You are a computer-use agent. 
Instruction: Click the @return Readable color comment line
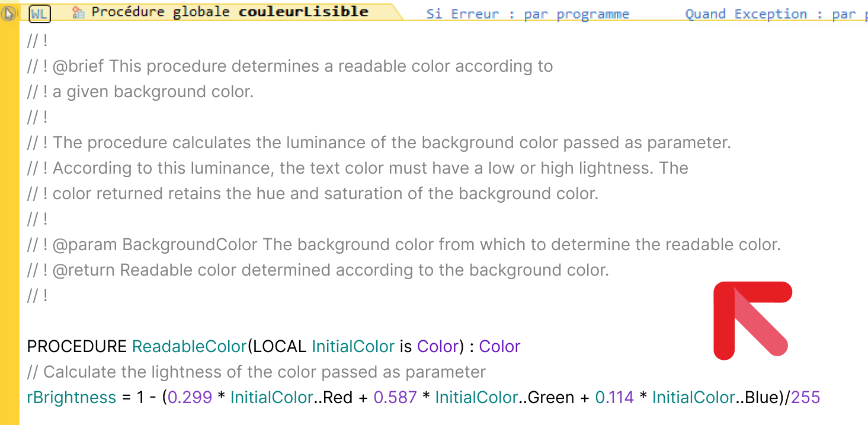[x=318, y=270]
